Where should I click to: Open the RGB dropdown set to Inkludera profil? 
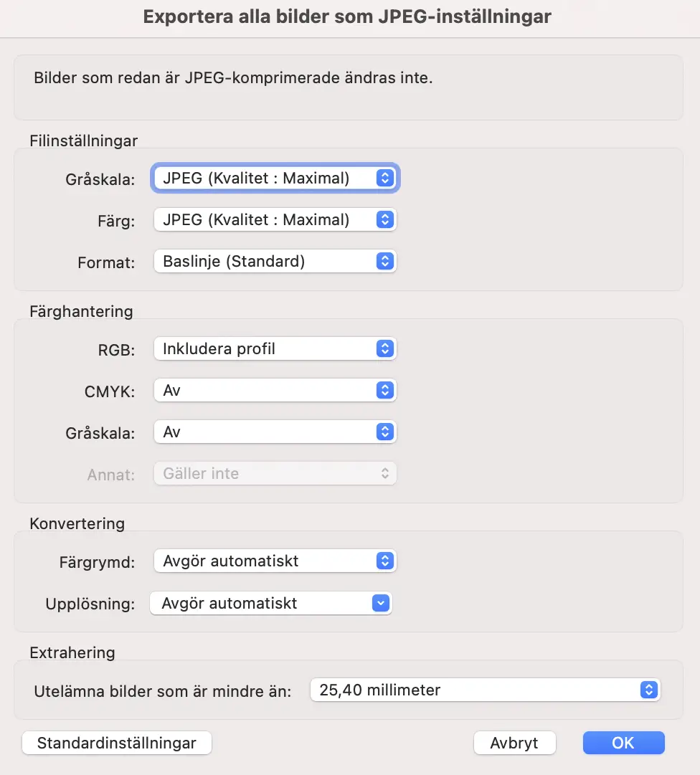click(275, 348)
